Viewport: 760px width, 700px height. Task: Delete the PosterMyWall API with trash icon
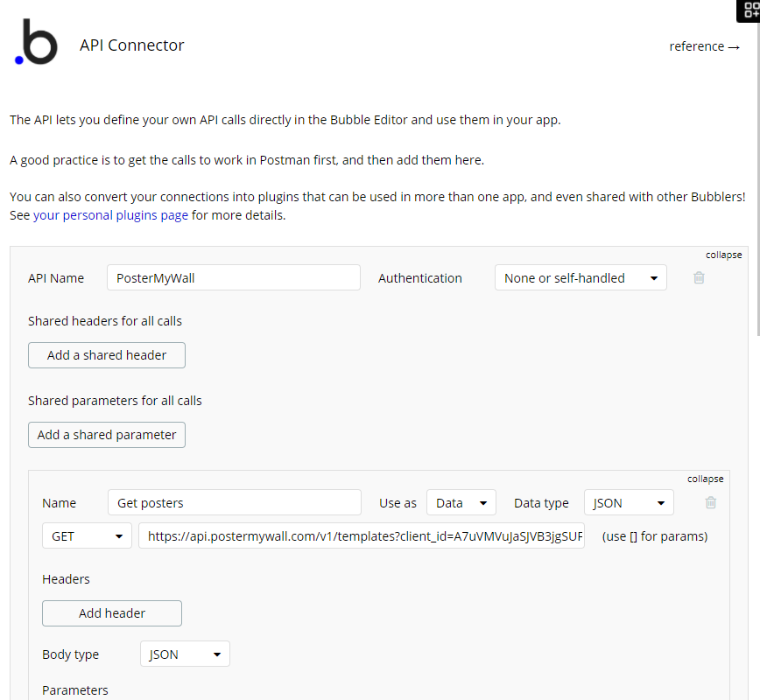click(x=699, y=277)
